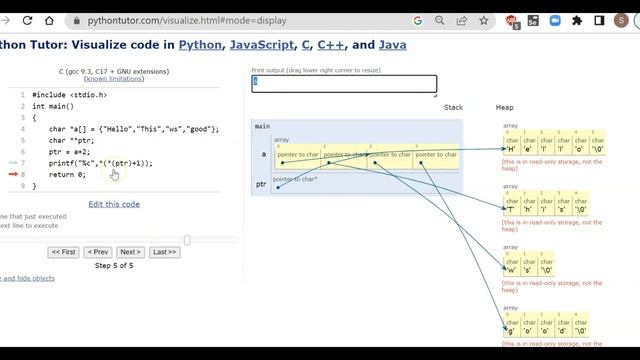640x360 pixels.
Task: Click inside the Print output box
Action: 344,84
